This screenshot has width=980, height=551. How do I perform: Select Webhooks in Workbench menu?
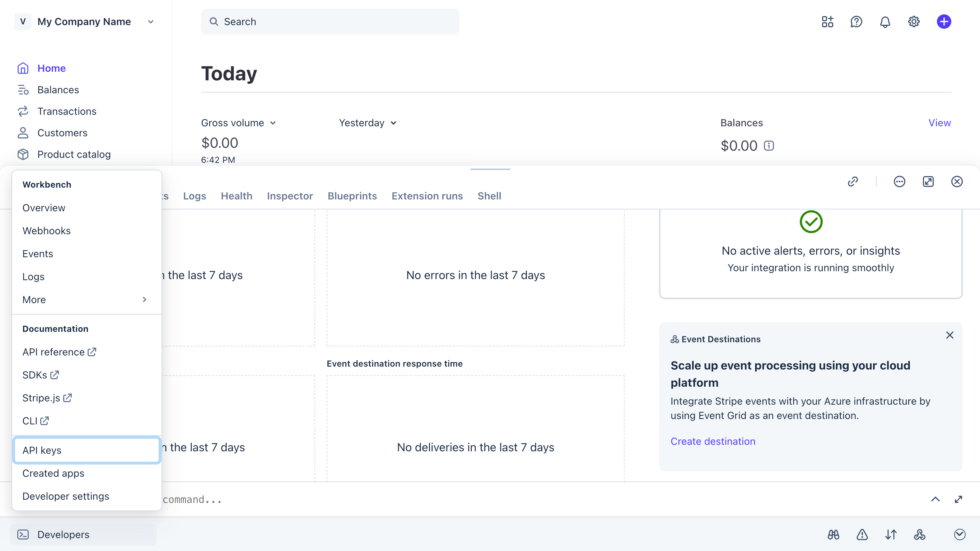coord(87,231)
